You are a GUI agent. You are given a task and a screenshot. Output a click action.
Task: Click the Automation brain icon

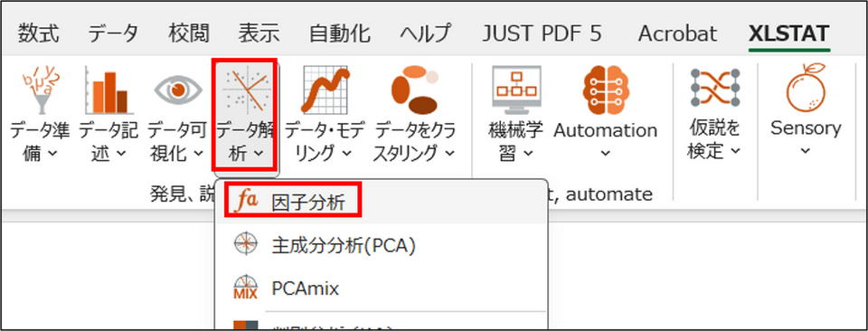click(606, 90)
